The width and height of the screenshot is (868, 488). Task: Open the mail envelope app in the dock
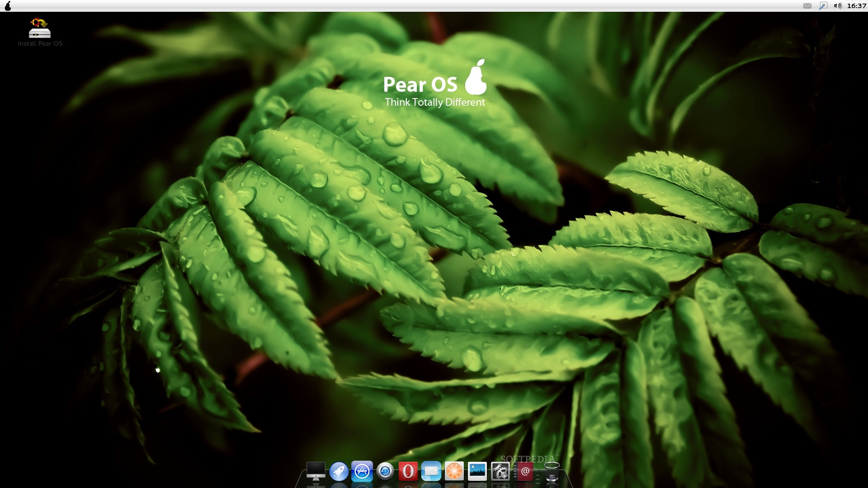pos(431,471)
